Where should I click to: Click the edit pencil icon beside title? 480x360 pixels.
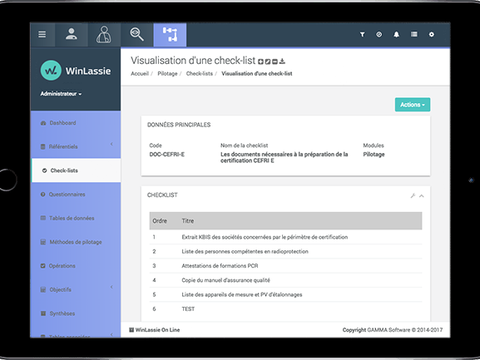[268, 61]
